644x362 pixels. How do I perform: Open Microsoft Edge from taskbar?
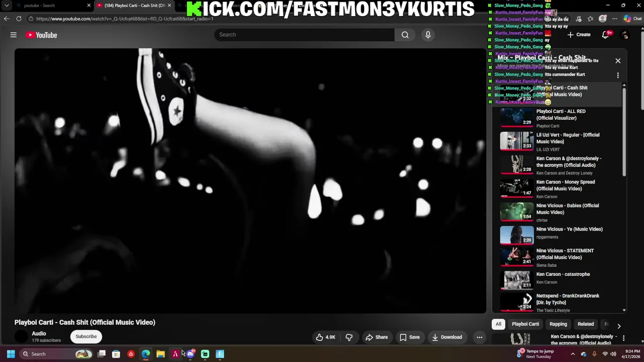click(x=146, y=354)
